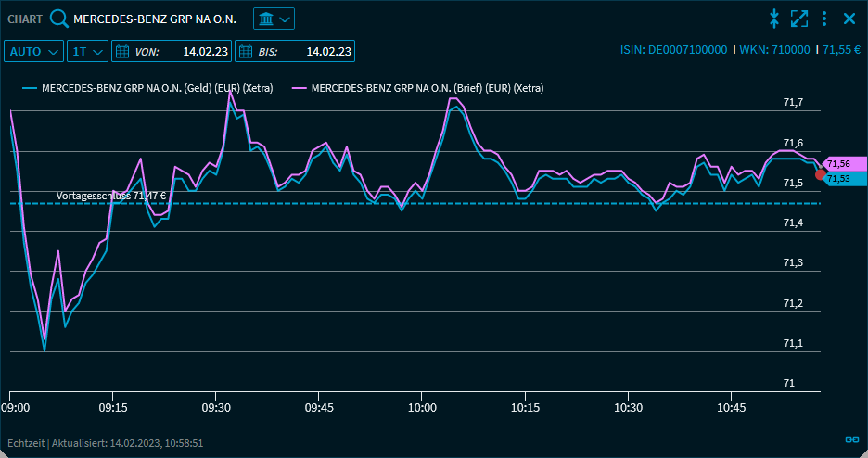Open the VON date calendar icon
868x458 pixels.
tap(122, 51)
